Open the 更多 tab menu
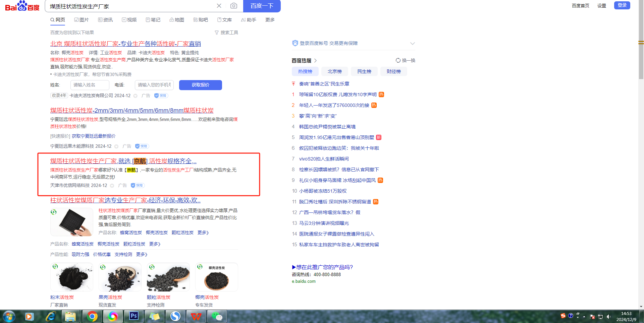This screenshot has width=644, height=323. (270, 20)
